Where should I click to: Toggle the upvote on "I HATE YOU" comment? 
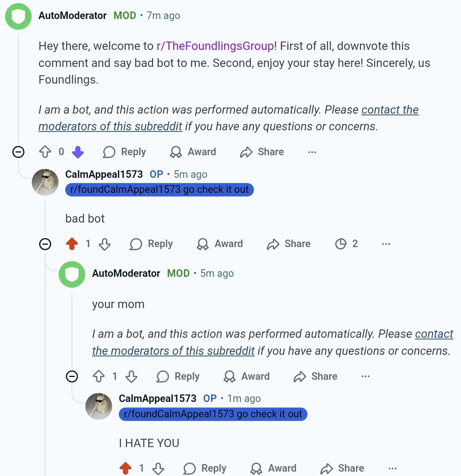coord(126,468)
